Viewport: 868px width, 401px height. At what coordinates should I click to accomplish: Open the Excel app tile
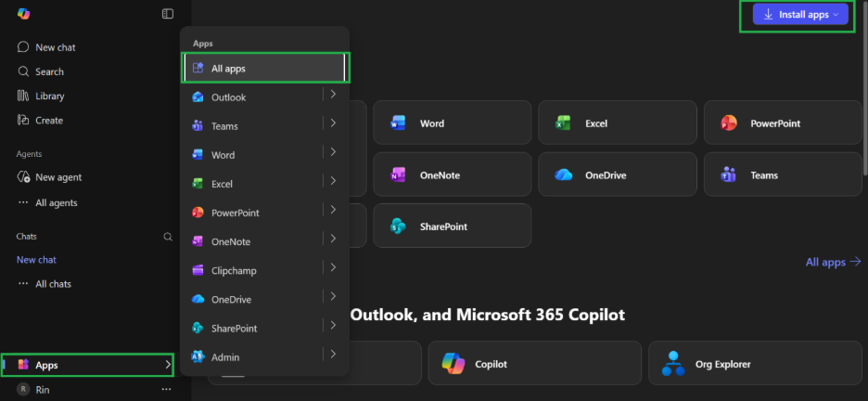point(618,123)
